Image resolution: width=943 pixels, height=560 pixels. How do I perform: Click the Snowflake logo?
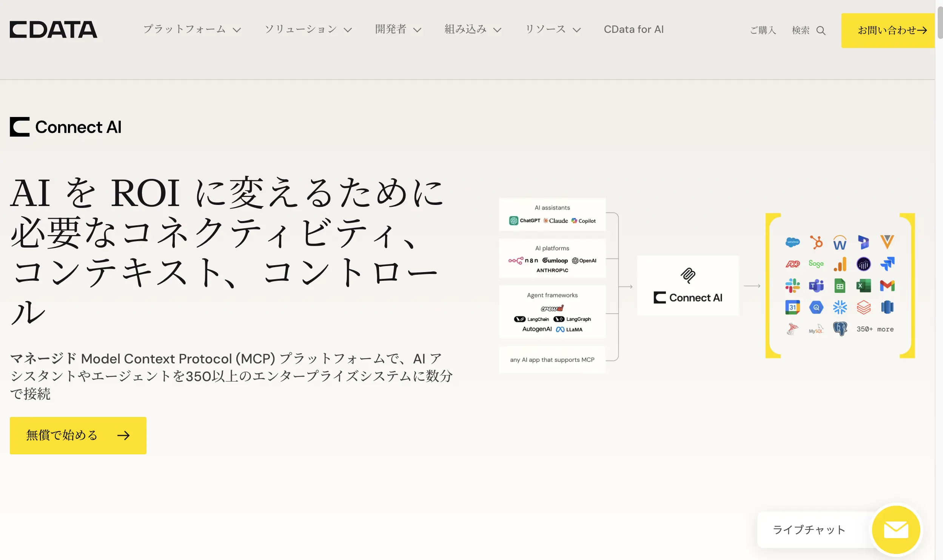[840, 307]
